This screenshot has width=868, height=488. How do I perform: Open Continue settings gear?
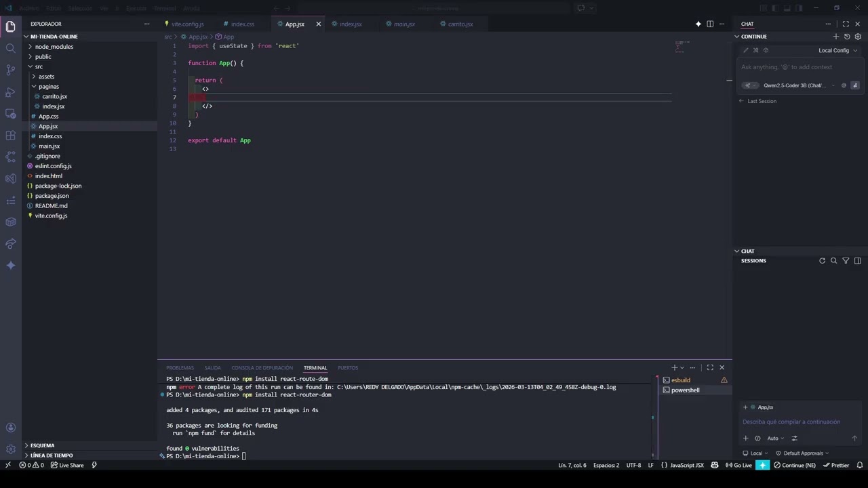point(858,37)
